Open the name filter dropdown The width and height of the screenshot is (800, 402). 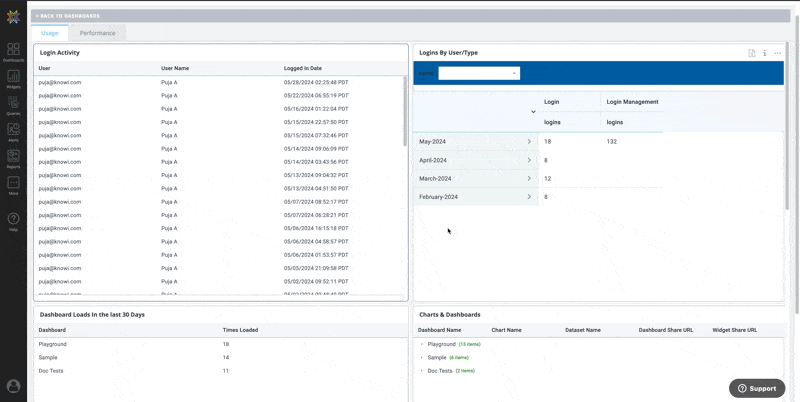pyautogui.click(x=479, y=73)
